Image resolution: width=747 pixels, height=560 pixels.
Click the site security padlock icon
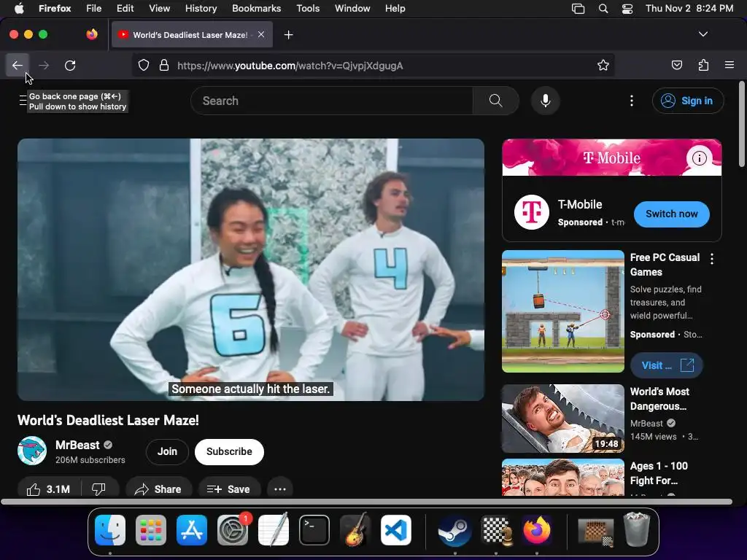tap(164, 65)
